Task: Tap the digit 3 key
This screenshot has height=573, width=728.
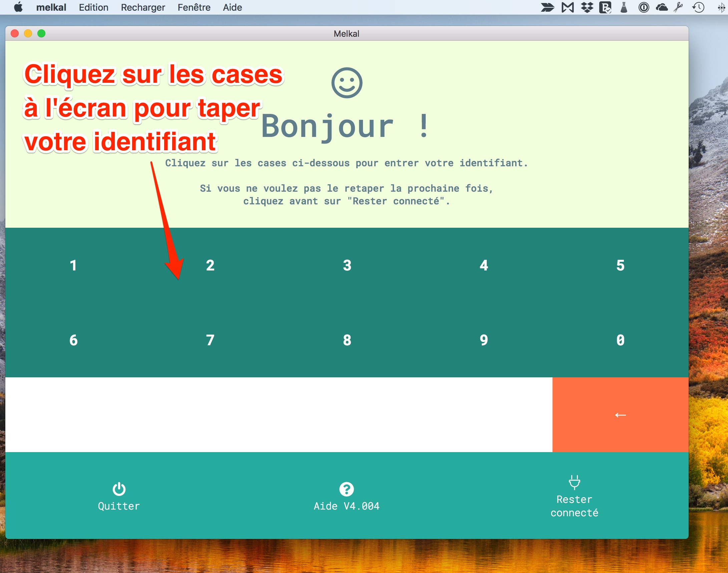Action: [x=347, y=265]
